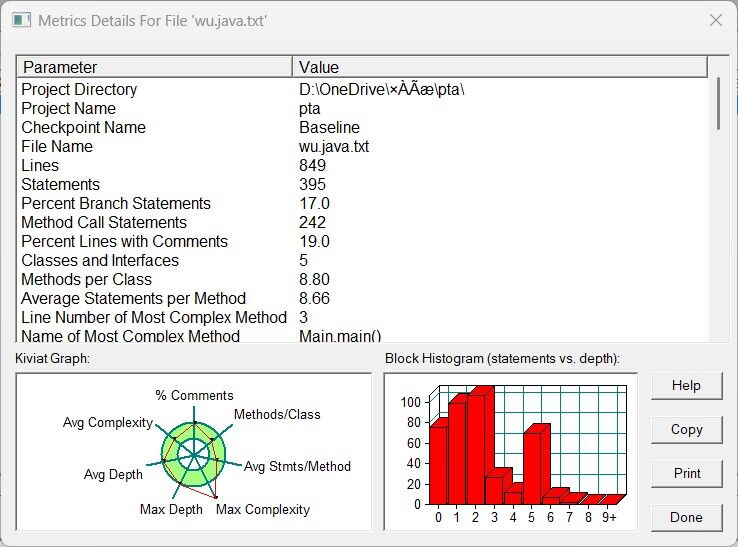Screen dimensions: 738x547
Task: Click the Help button
Action: [x=686, y=386]
